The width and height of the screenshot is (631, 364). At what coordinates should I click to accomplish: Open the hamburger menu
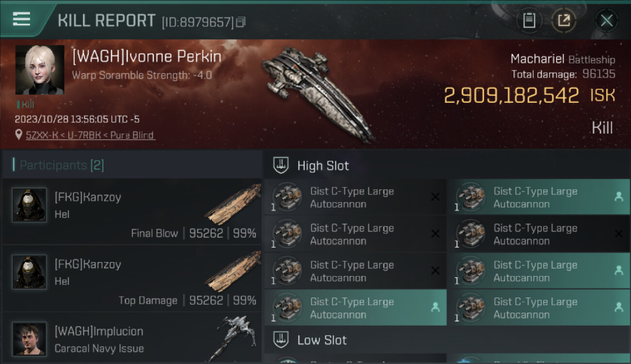21,19
